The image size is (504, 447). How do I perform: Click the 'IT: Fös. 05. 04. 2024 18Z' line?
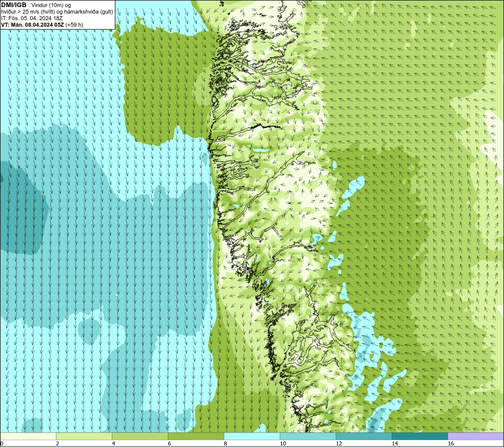pos(32,18)
